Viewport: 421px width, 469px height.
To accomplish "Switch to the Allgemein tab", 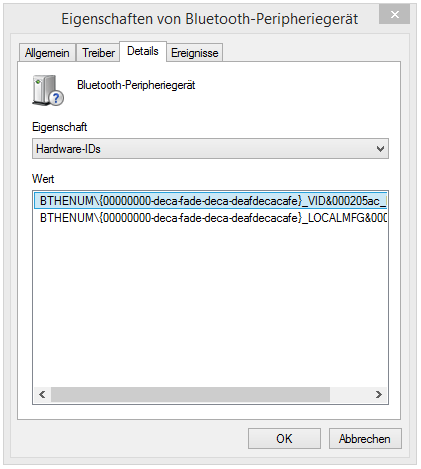I will click(47, 53).
